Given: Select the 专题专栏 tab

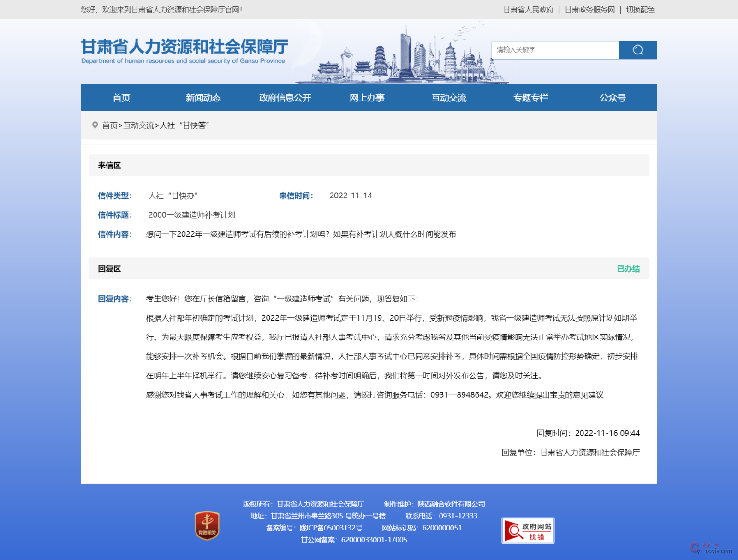Looking at the screenshot, I should pyautogui.click(x=531, y=97).
